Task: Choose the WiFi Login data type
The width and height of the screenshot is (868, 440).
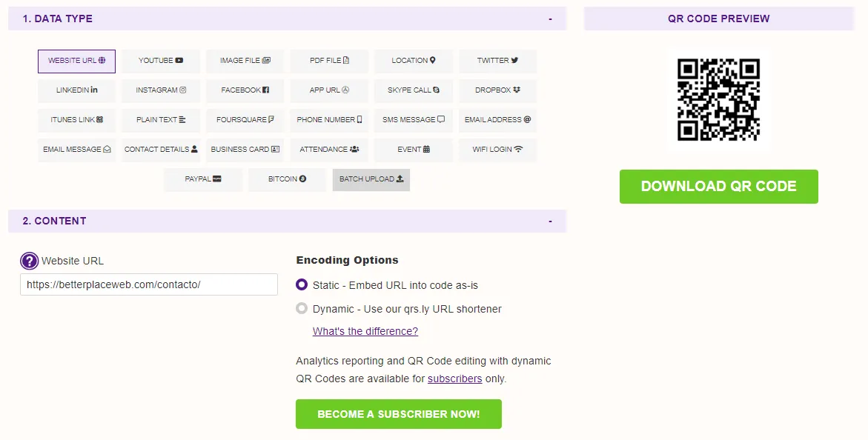Action: (497, 150)
